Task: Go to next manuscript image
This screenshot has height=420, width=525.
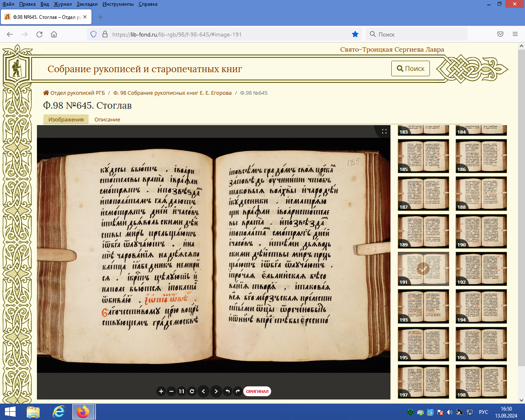Action: [x=216, y=391]
